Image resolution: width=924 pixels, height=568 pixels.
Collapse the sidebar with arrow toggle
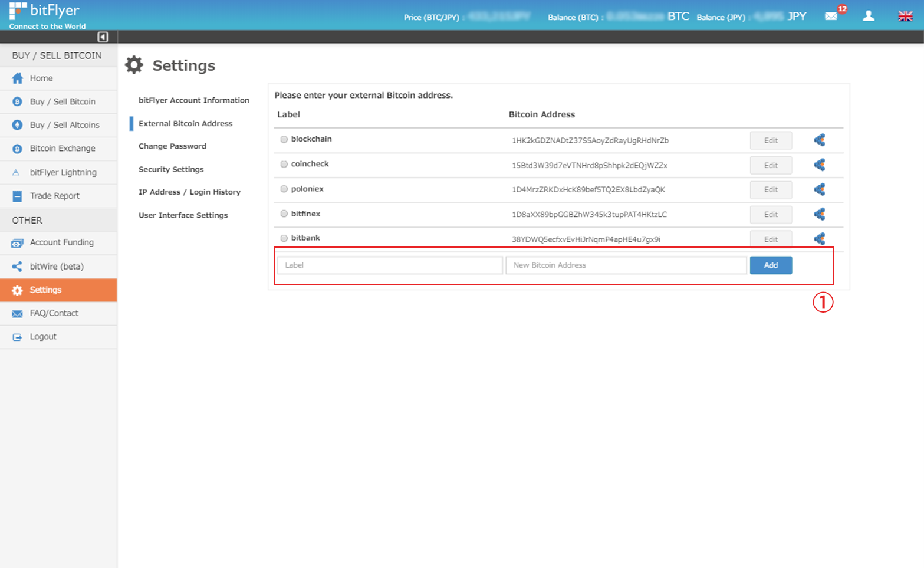(103, 37)
